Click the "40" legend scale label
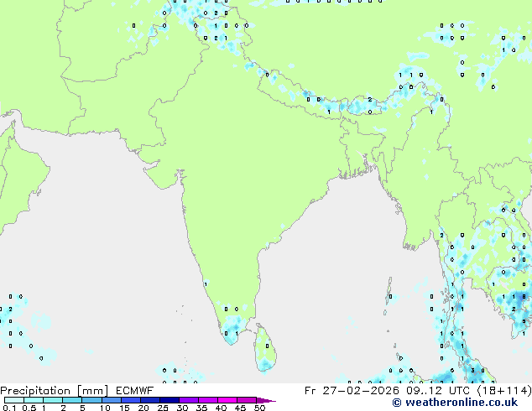Screen dimensions: 532x411 click(221, 408)
